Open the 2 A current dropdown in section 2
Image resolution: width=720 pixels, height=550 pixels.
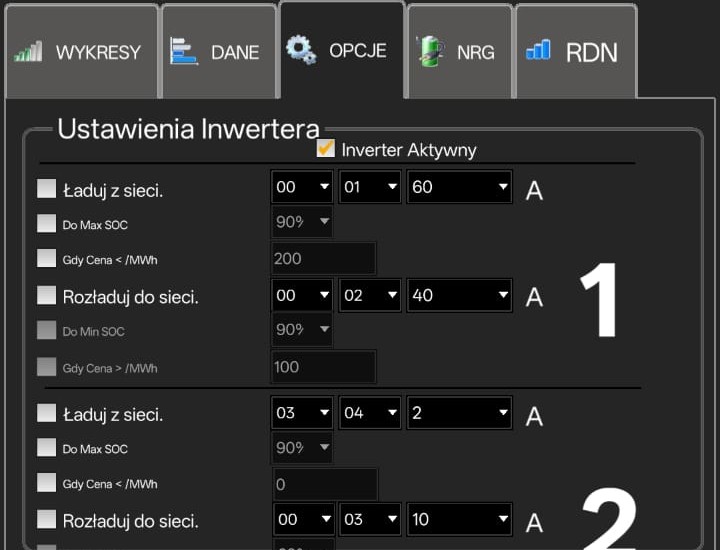click(x=459, y=412)
